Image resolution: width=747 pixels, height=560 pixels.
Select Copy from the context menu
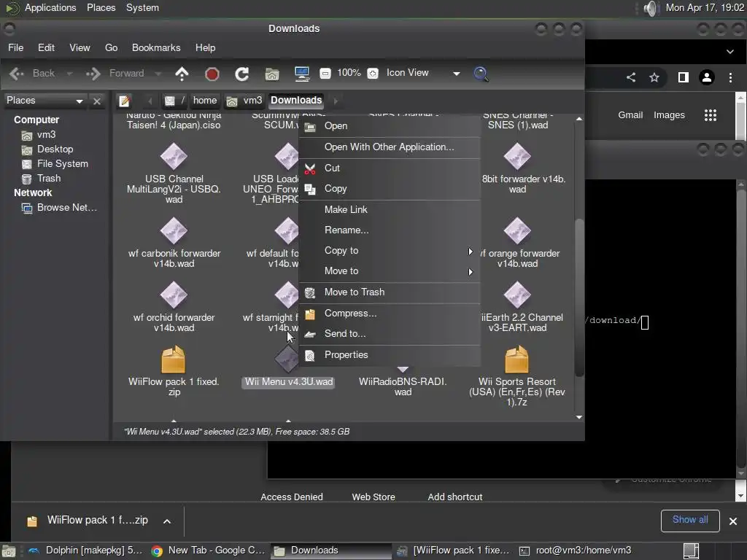click(x=390, y=189)
